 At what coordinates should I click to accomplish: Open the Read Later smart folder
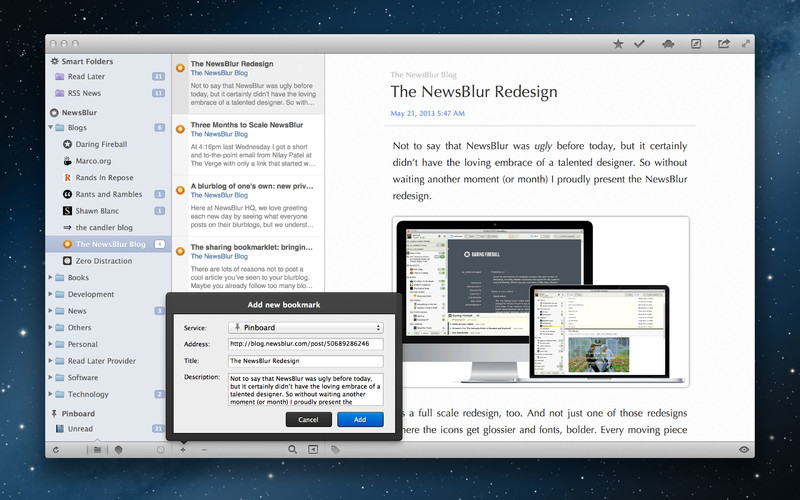click(x=89, y=77)
